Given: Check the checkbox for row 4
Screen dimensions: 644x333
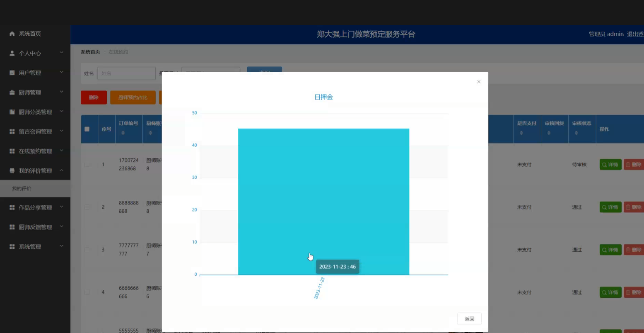Looking at the screenshot, I should (87, 292).
